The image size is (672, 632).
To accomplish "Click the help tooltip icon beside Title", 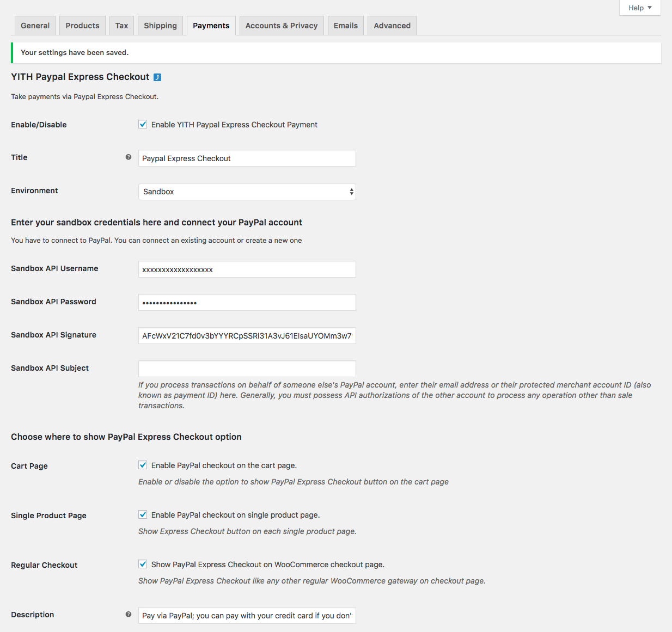I will [129, 157].
